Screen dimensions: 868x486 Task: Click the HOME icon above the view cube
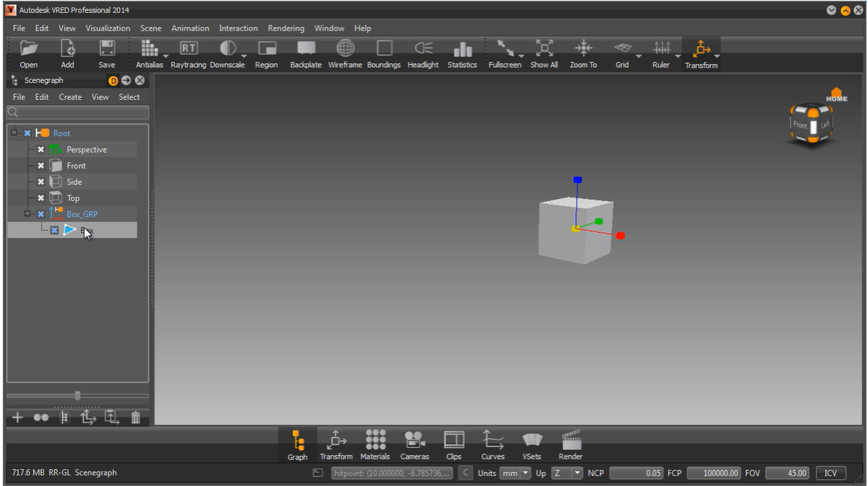[836, 95]
